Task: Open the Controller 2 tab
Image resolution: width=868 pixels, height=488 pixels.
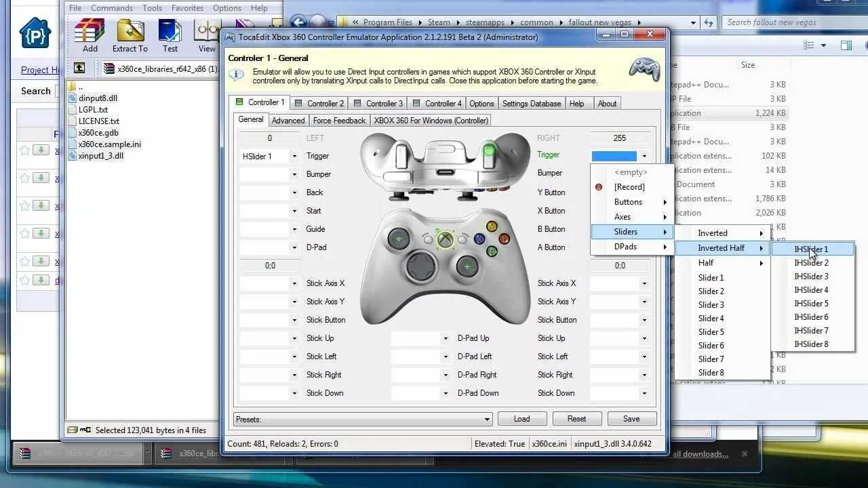Action: pos(319,104)
